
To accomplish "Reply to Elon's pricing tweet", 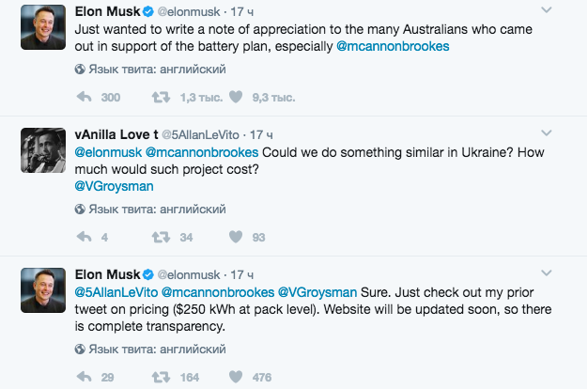I will (83, 377).
